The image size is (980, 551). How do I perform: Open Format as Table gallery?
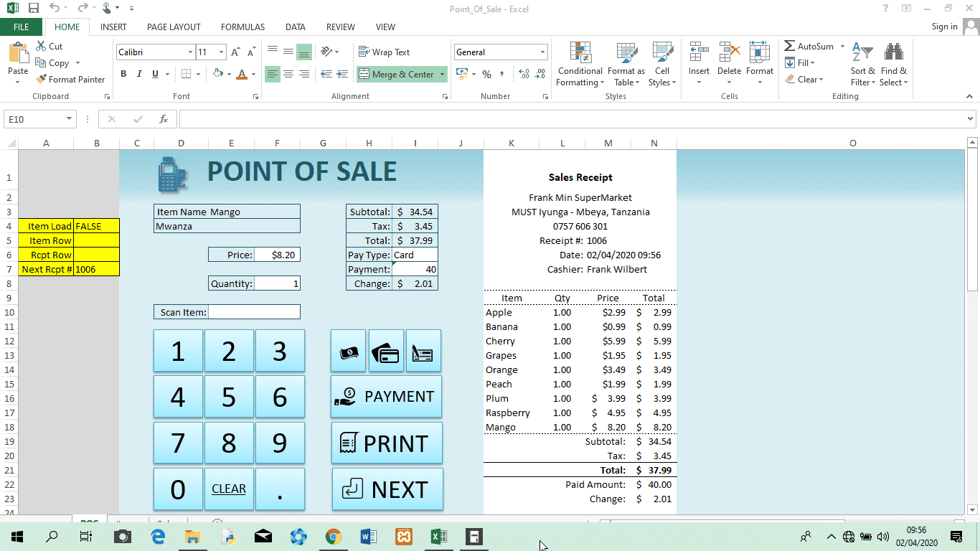pos(626,65)
